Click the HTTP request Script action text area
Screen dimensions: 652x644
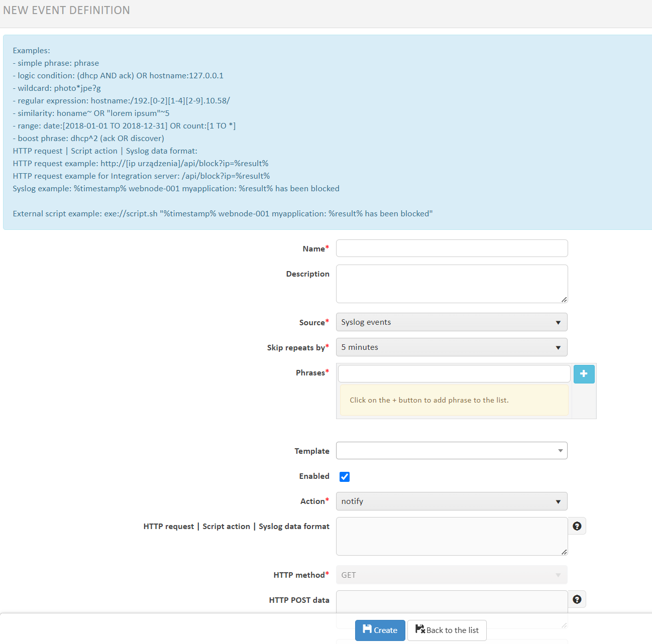tap(452, 537)
